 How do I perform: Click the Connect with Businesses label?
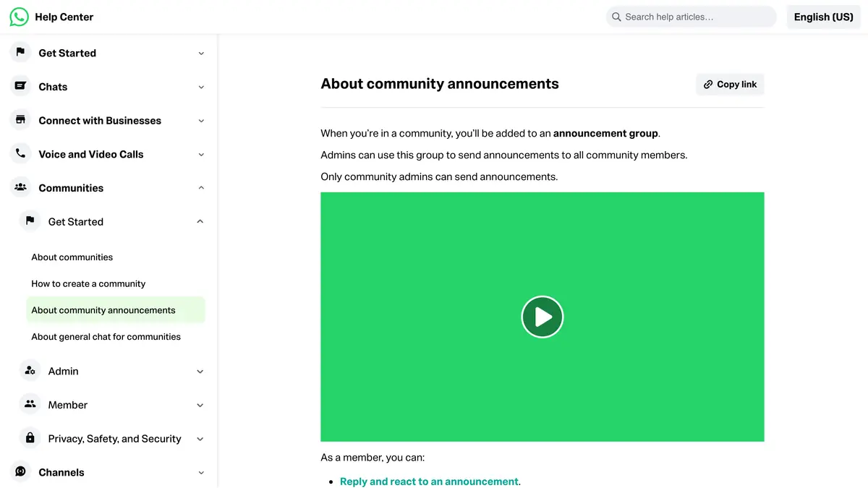100,121
